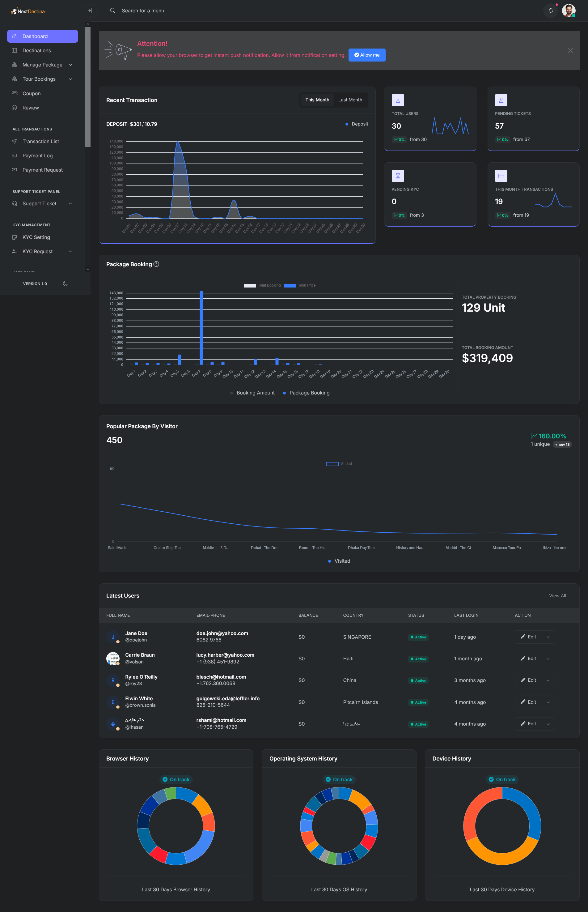Click the Pending Tickets card icon
588x912 pixels.
501,100
